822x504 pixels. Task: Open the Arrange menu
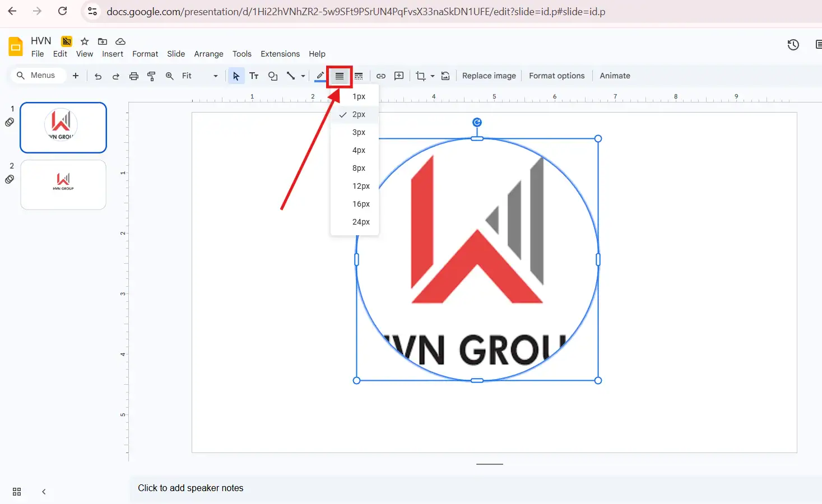(208, 54)
